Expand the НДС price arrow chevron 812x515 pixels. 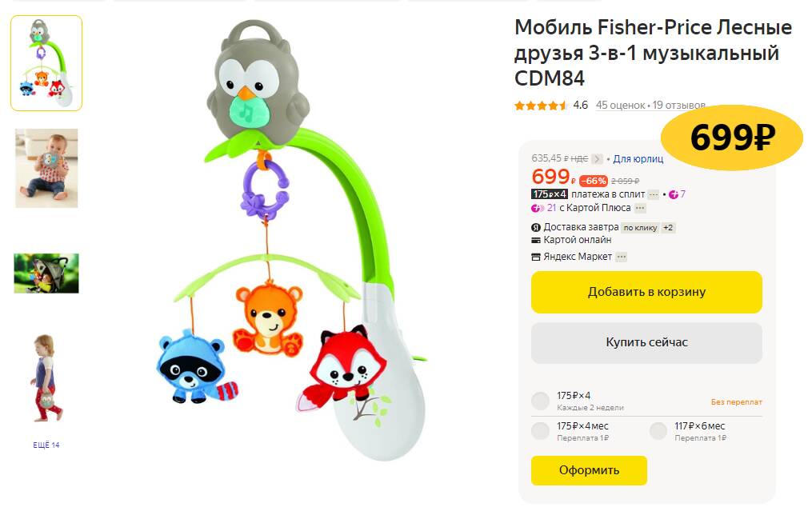click(x=597, y=159)
